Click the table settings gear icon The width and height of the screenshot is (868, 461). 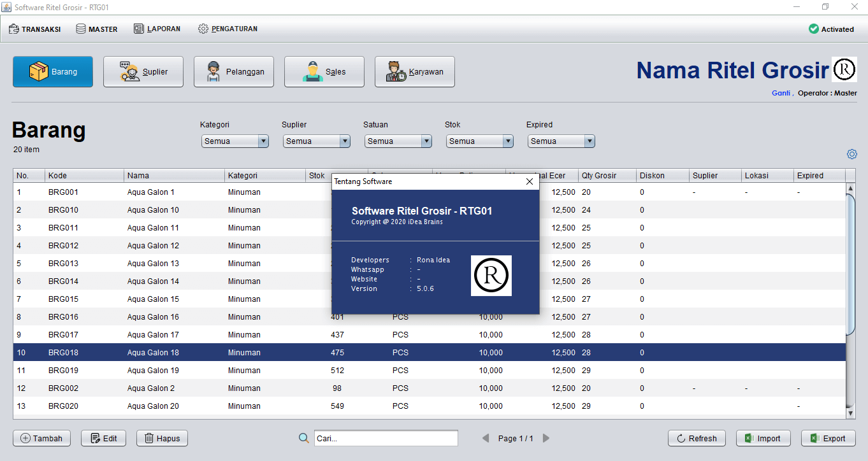pos(852,154)
